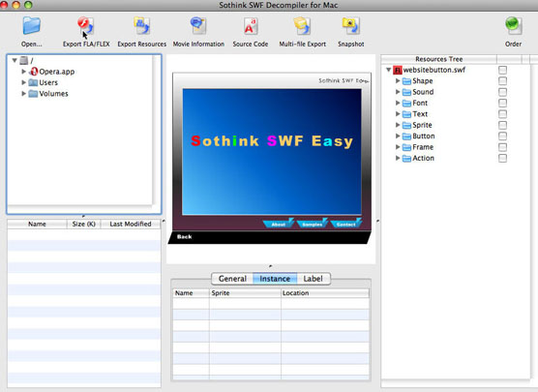Click the Source Code toolbar icon
This screenshot has width=538, height=392.
(x=250, y=26)
